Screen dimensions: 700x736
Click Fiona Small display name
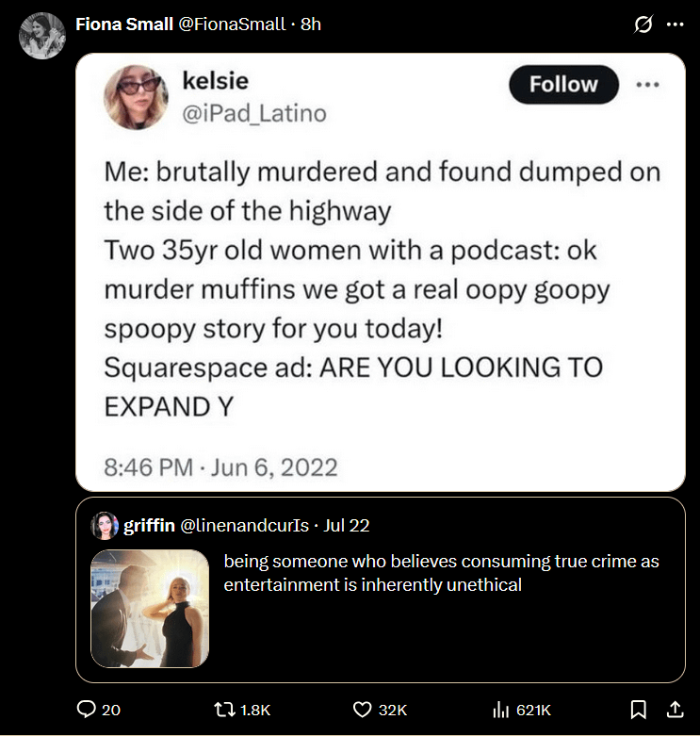124,24
